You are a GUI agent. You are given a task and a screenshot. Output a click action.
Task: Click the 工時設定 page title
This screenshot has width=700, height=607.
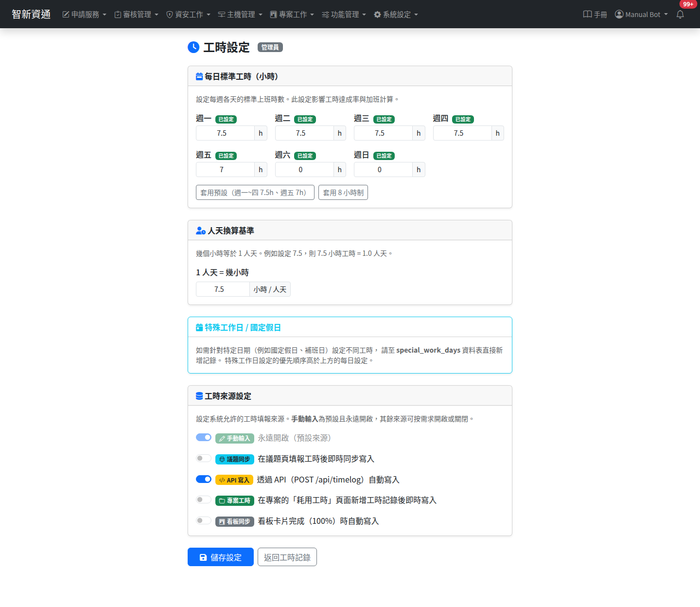pyautogui.click(x=227, y=47)
